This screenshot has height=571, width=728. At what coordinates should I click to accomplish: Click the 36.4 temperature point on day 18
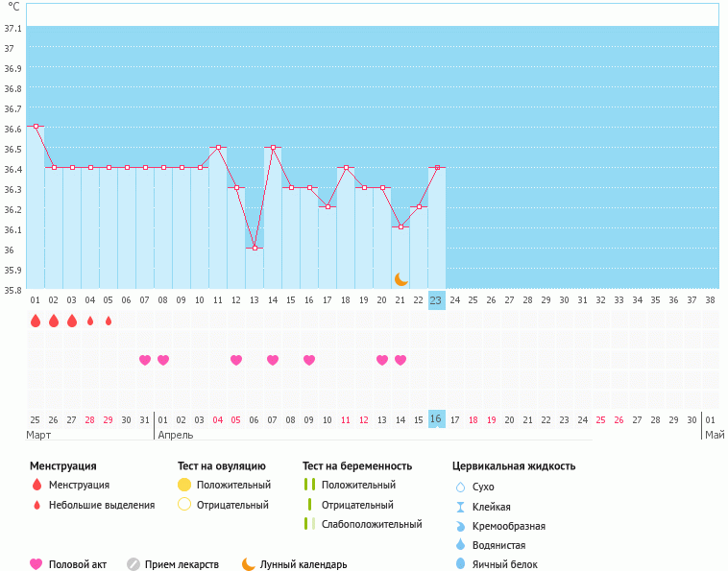pyautogui.click(x=346, y=167)
